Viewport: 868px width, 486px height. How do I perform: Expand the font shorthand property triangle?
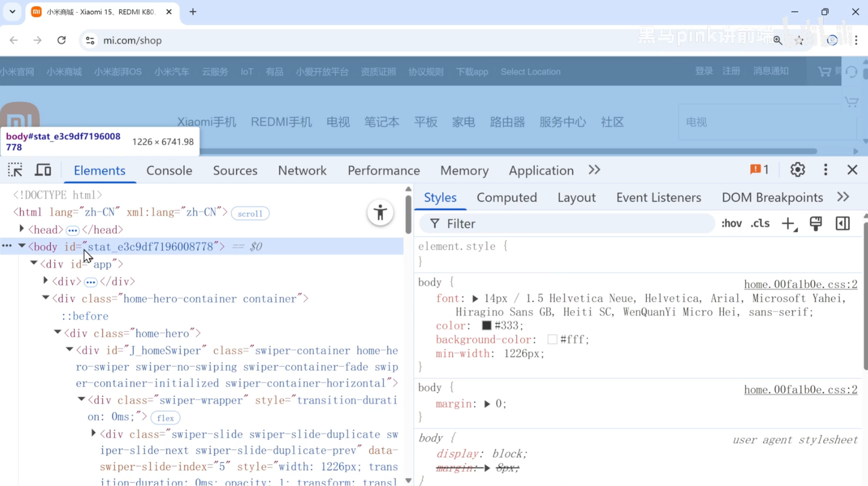475,298
